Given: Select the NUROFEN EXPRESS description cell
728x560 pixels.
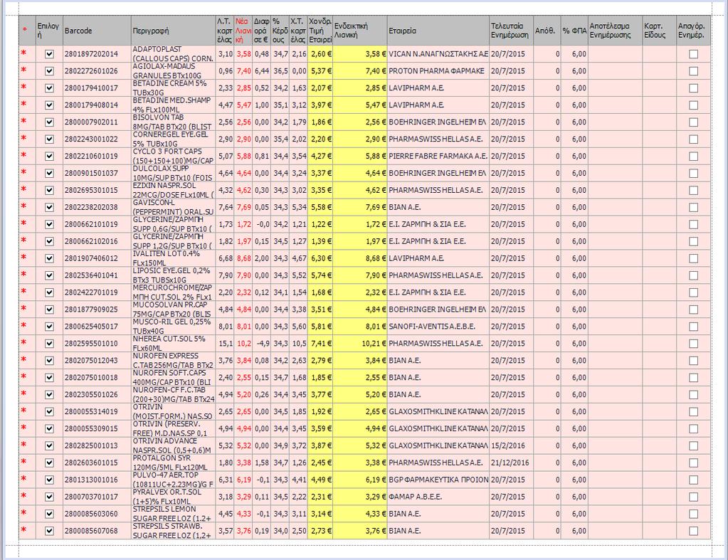Looking at the screenshot, I should click(173, 361).
